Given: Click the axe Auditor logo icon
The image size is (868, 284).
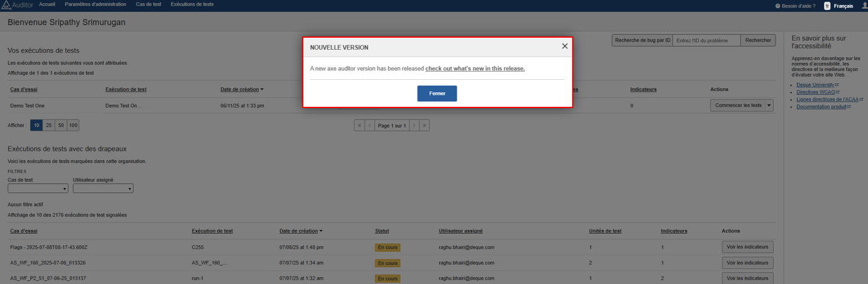Looking at the screenshot, I should tap(6, 5).
